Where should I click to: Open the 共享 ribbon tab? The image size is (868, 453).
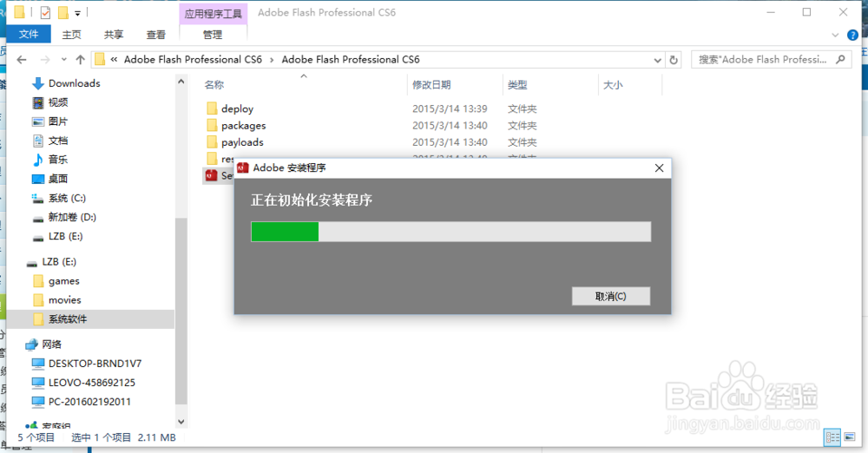pos(114,35)
